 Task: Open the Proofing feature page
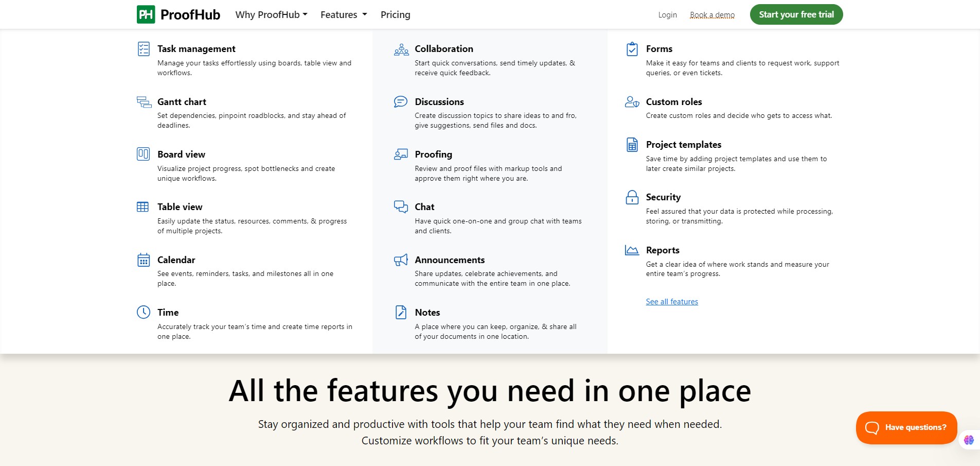click(433, 154)
